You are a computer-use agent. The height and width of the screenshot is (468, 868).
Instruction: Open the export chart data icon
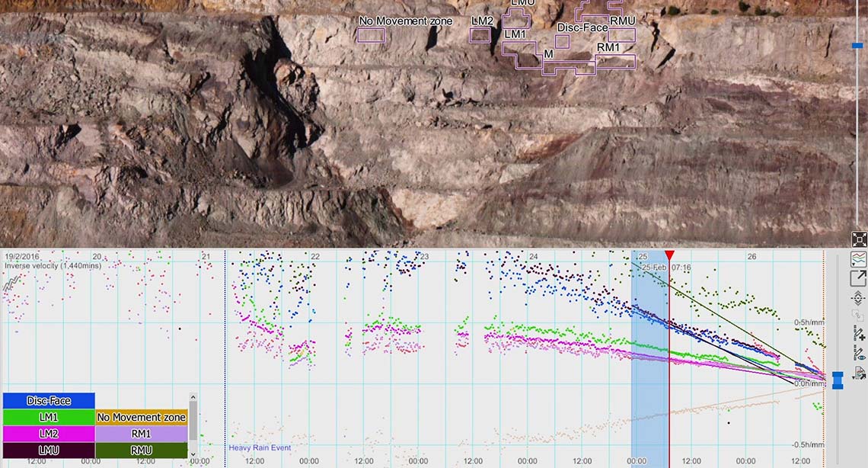[860, 373]
